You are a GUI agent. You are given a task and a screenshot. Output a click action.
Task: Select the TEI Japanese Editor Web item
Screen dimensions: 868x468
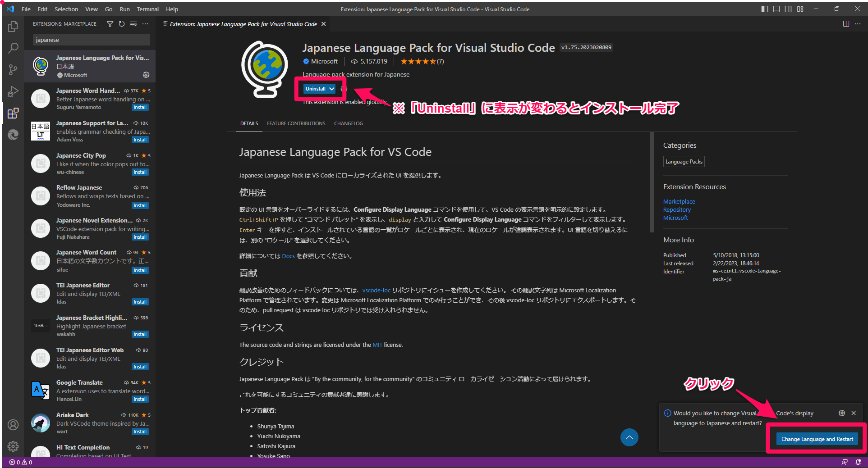pyautogui.click(x=90, y=358)
